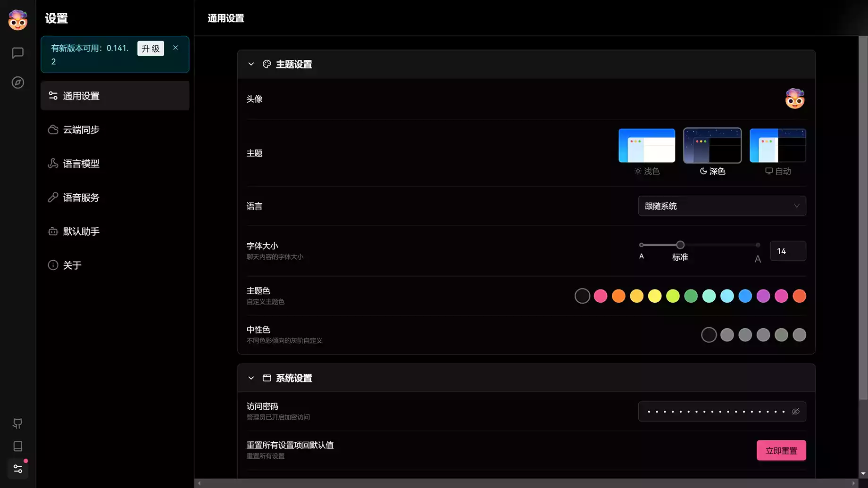Image resolution: width=868 pixels, height=488 pixels.
Task: Click the 升级 upgrade button
Action: (x=150, y=49)
